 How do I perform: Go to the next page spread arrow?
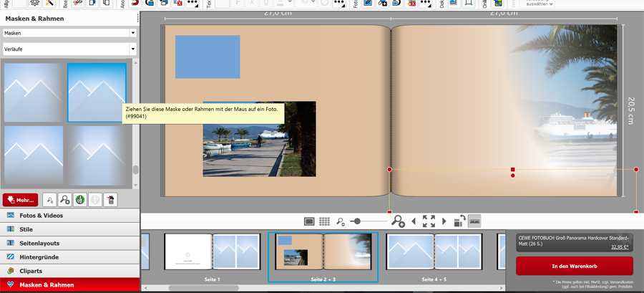coord(444,221)
